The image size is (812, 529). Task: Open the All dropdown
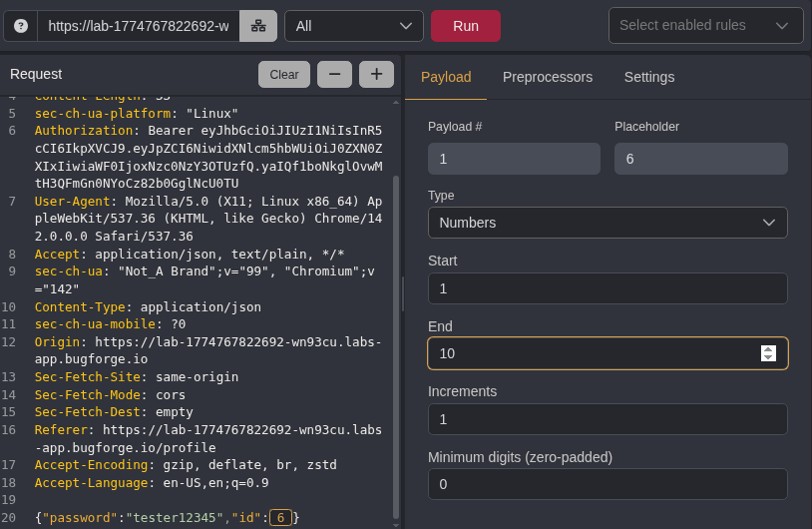click(x=353, y=26)
